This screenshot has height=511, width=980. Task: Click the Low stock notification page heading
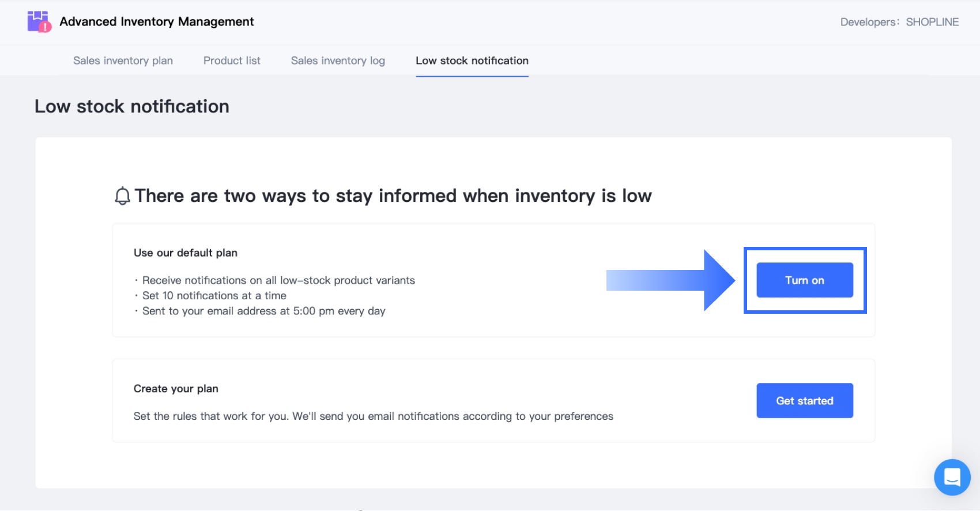pos(132,106)
